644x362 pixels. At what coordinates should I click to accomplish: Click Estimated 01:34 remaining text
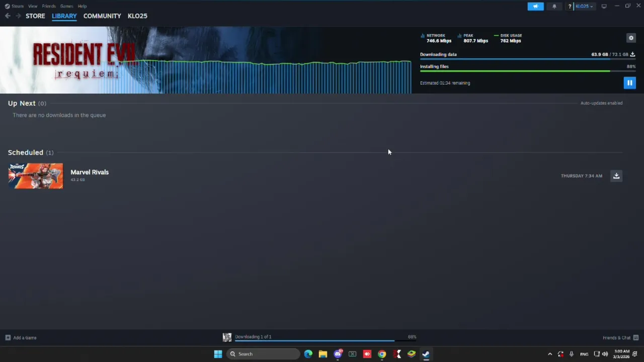pos(445,83)
